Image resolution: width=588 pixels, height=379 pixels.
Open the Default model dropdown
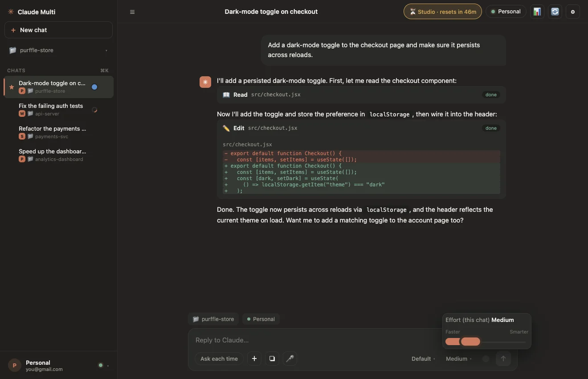(423, 358)
